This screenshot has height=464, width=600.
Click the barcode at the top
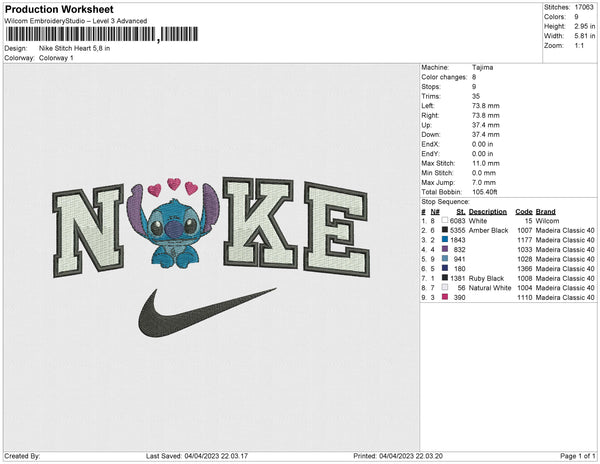pos(102,34)
